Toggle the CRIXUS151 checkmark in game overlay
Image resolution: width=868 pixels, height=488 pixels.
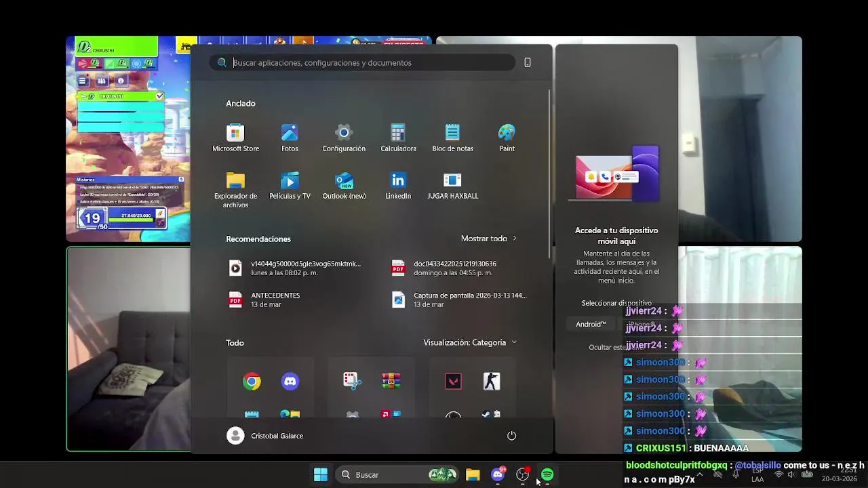pyautogui.click(x=159, y=96)
